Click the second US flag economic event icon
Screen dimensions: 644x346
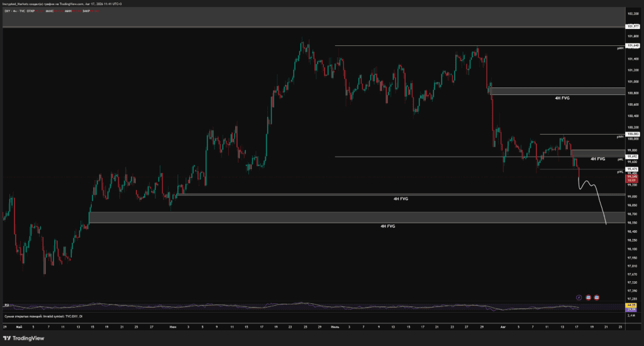click(x=597, y=298)
